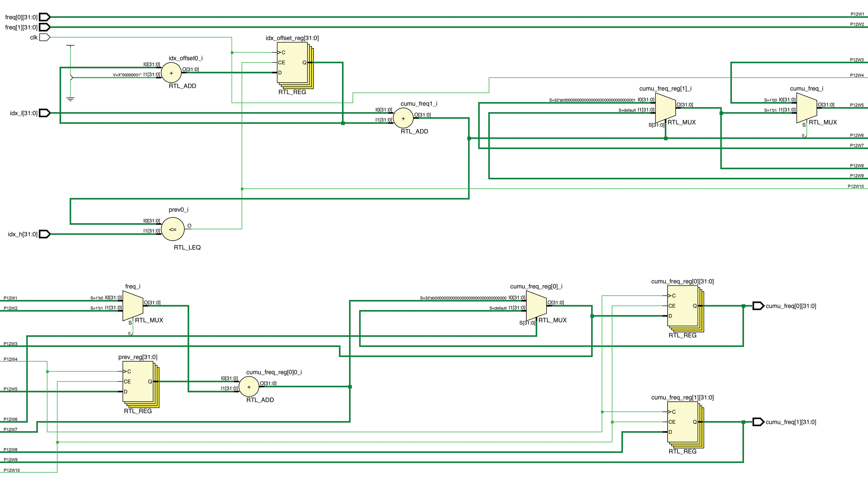
Task: Select the idx_offset0_i RTL_ADD adder symbol
Action: (x=171, y=73)
